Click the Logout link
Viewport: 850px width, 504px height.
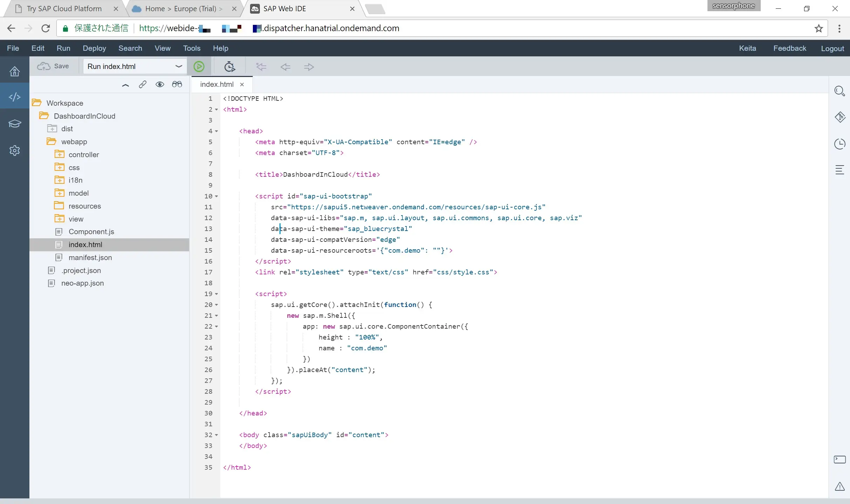tap(832, 48)
